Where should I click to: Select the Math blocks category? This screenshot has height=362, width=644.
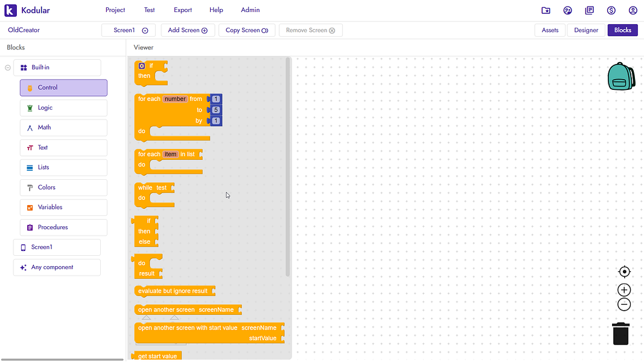(x=63, y=127)
